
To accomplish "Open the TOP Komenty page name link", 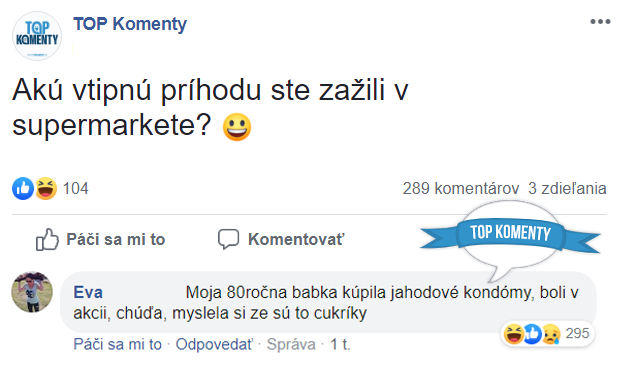I will pos(130,24).
